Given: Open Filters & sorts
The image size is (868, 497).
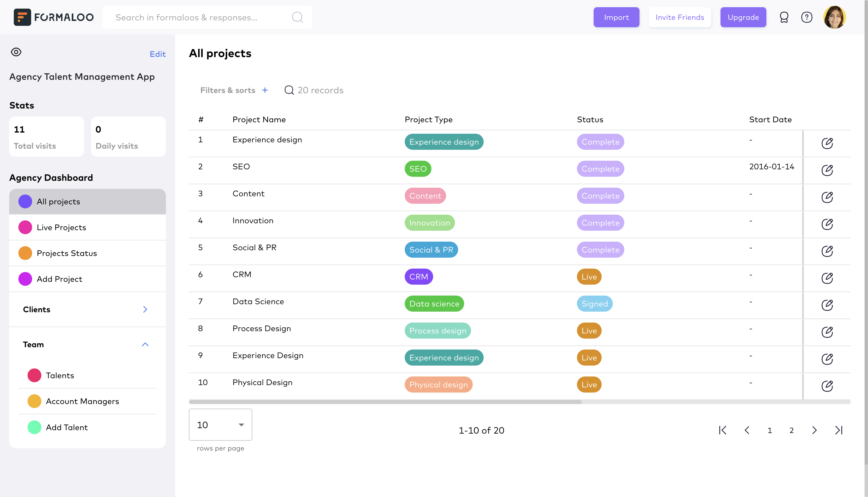Looking at the screenshot, I should 228,90.
